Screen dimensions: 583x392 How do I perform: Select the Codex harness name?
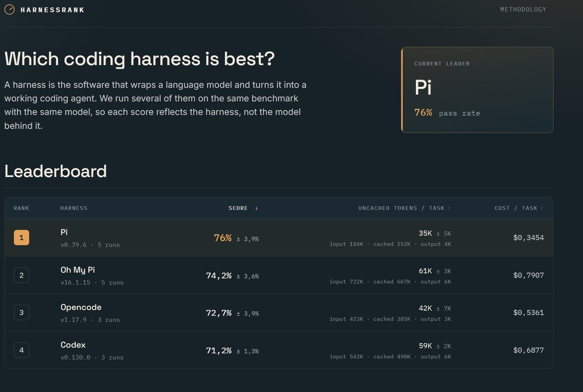pos(73,345)
